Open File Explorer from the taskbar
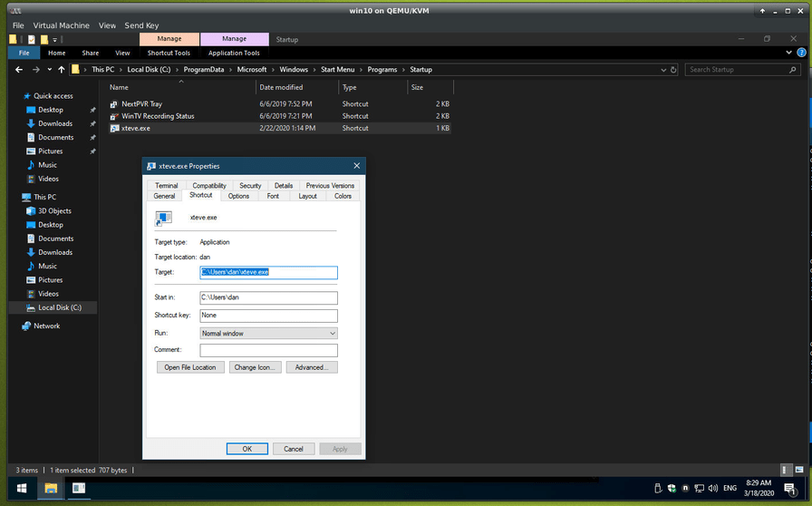The width and height of the screenshot is (812, 506). (51, 489)
